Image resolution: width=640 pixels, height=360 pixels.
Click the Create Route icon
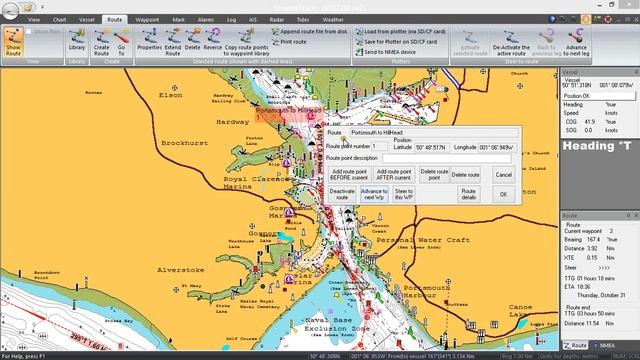[x=101, y=42]
